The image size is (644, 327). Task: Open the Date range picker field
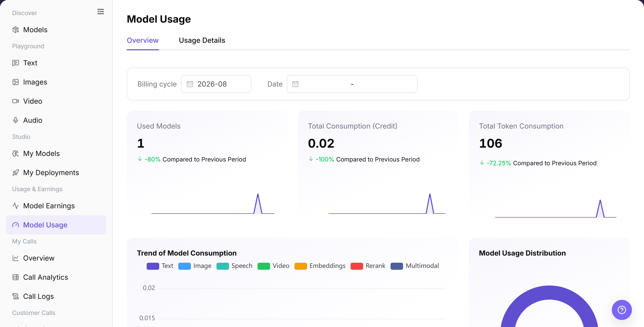coord(352,84)
